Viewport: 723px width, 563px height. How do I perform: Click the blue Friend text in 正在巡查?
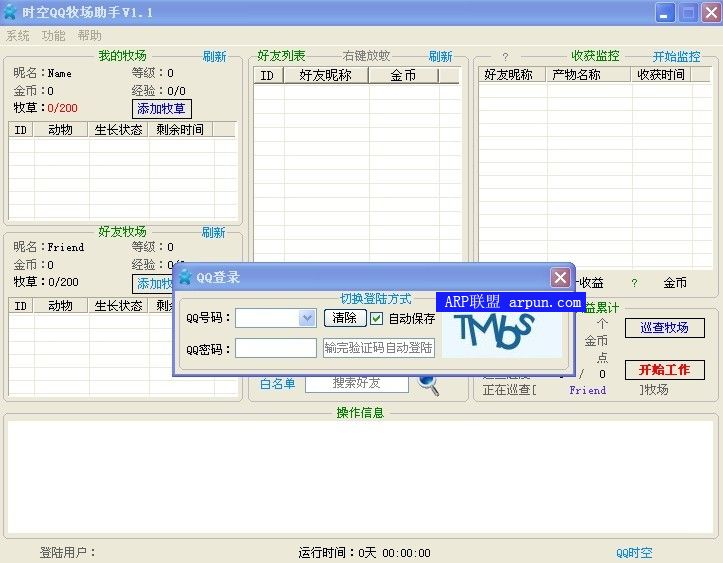[x=587, y=390]
